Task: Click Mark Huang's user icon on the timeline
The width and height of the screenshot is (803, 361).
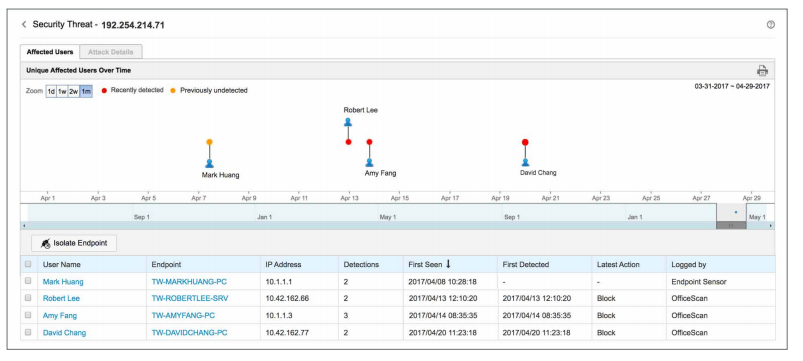Action: (209, 163)
